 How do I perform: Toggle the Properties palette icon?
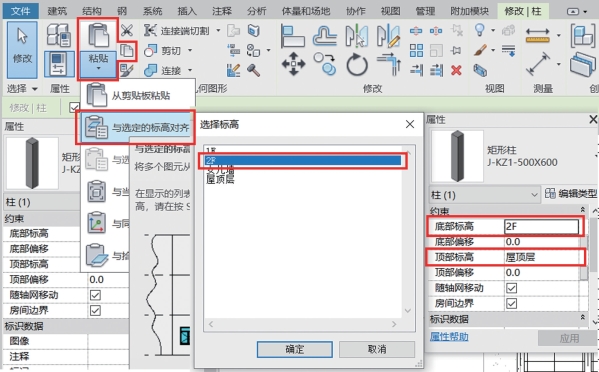click(x=59, y=64)
